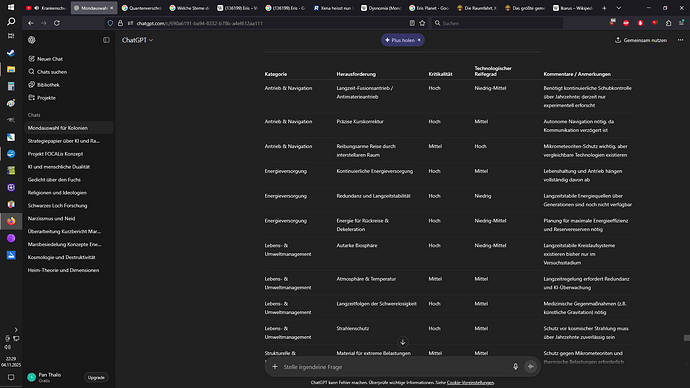This screenshot has height=388, width=690.
Task: Reload the page
Action: [57, 23]
